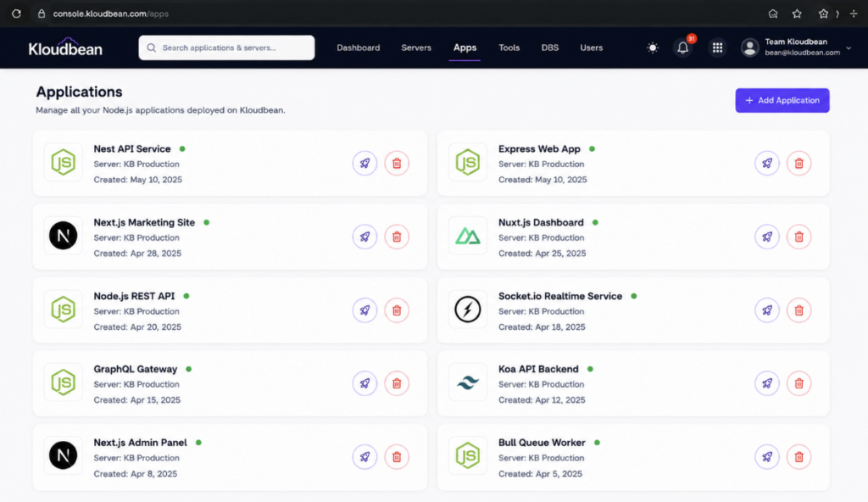
Task: Click the Nuxt logo of Nuxt.js Dashboard
Action: pyautogui.click(x=468, y=236)
